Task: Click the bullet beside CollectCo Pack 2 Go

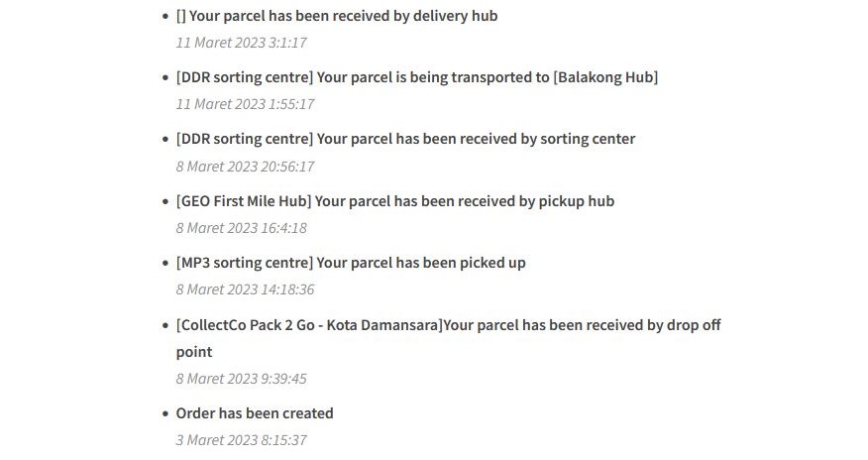Action: [164, 325]
